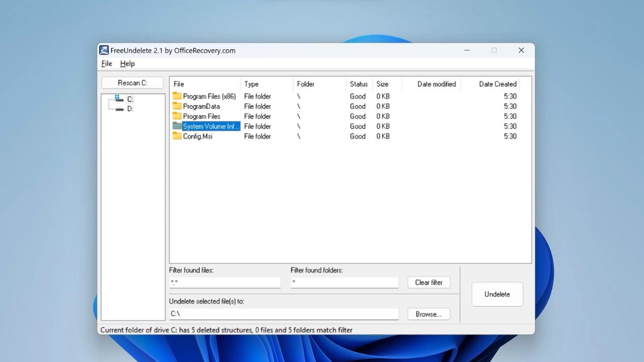The height and width of the screenshot is (362, 644).
Task: Click the 0 KB size in Config.Msi row
Action: (383, 136)
